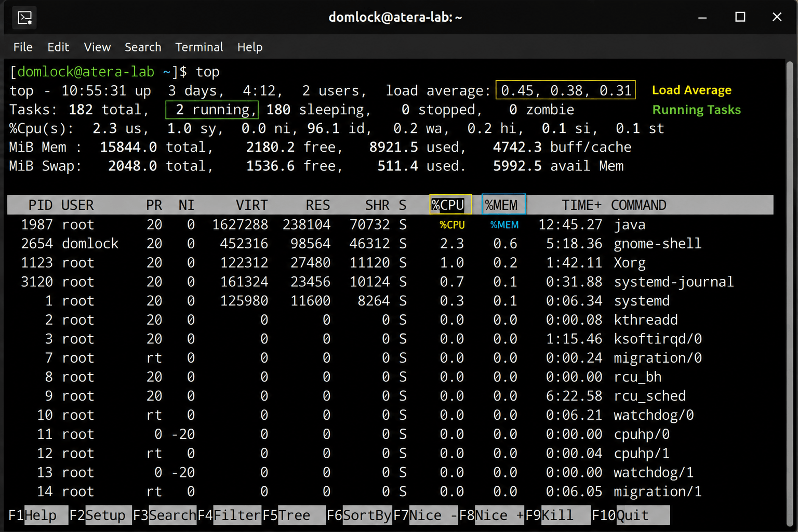Open the Help menu

pyautogui.click(x=250, y=47)
